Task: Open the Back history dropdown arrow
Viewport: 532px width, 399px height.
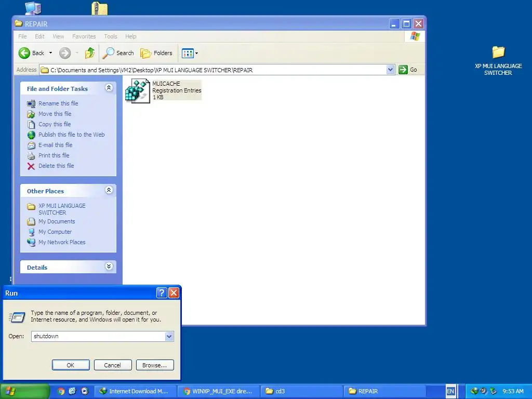Action: (50, 53)
